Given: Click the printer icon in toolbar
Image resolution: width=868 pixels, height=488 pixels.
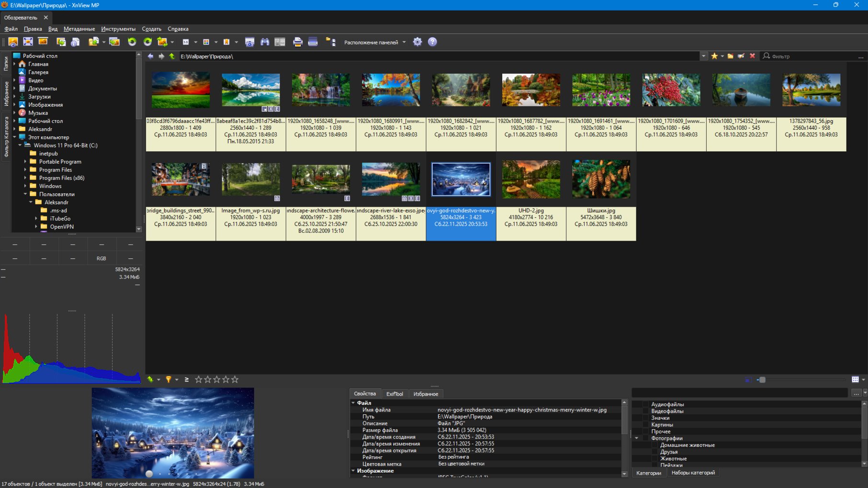Looking at the screenshot, I should click(x=297, y=42).
